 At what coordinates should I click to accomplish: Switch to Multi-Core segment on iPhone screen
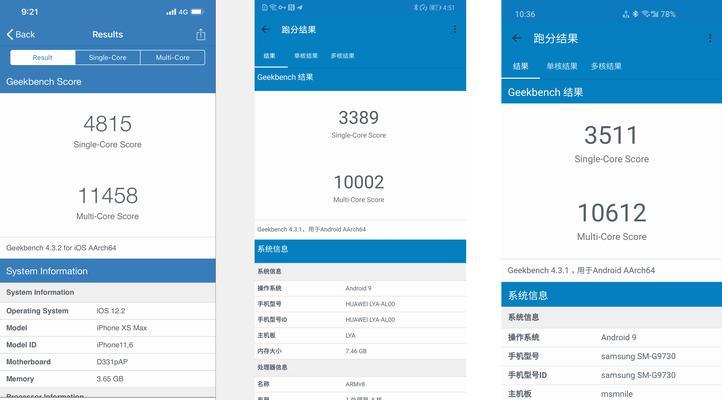[173, 58]
